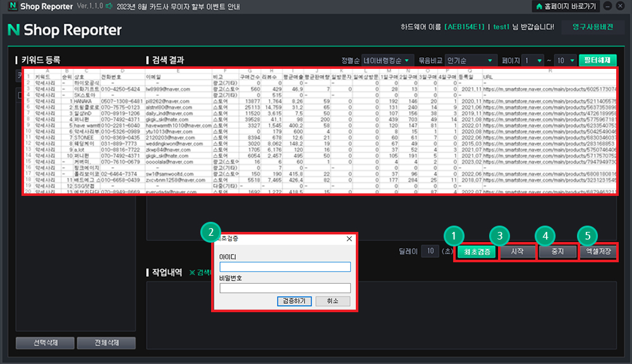Click the 아이디 input field in dialog

tap(285, 267)
